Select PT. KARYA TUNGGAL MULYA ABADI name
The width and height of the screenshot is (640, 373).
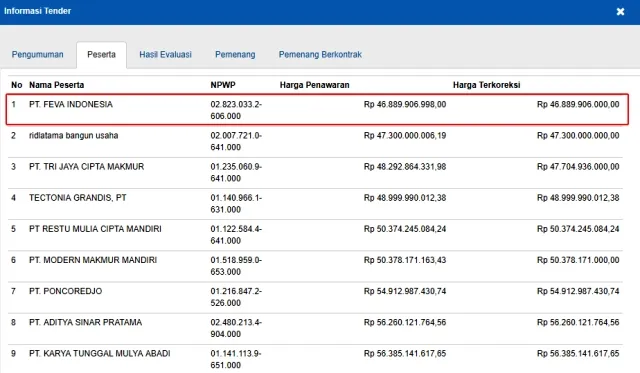coord(100,353)
